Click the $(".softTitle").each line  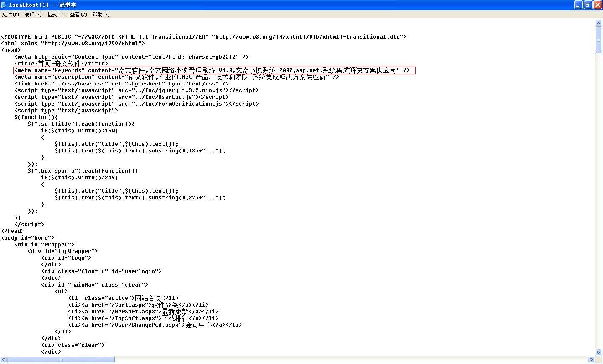pos(81,124)
